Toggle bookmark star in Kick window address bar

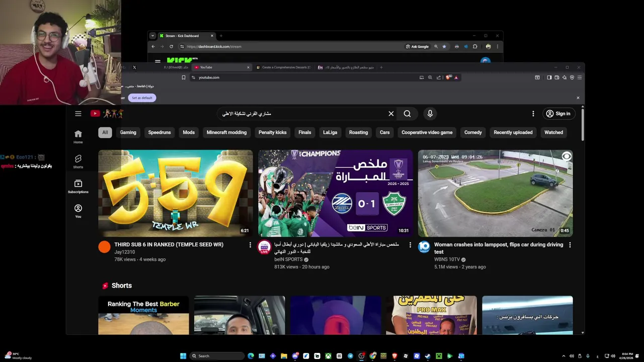tap(444, 46)
